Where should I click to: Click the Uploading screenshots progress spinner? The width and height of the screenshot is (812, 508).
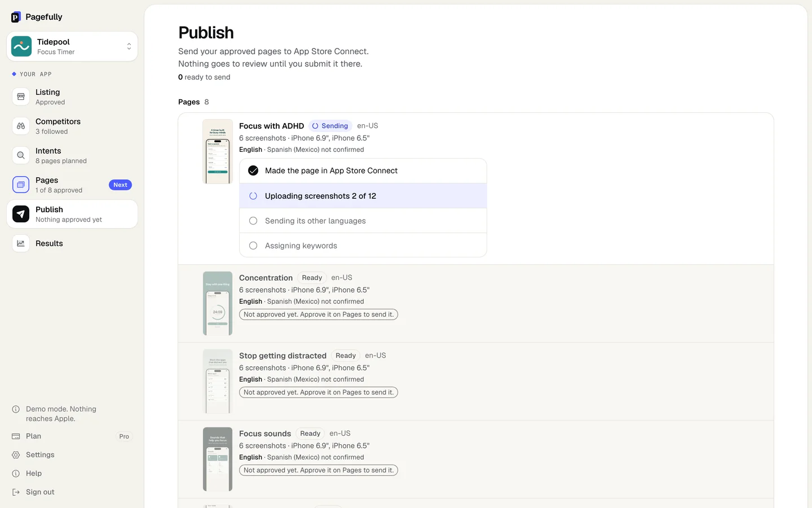pyautogui.click(x=253, y=196)
